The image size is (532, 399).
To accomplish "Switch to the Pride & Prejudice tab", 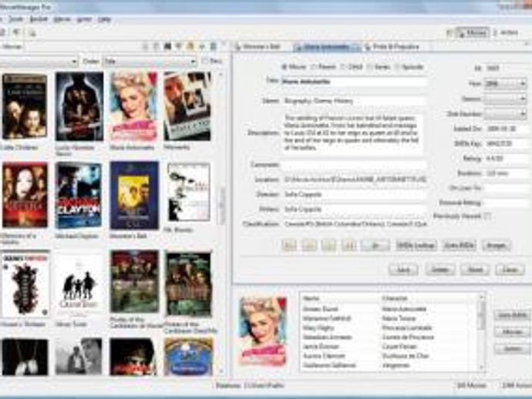I will (x=393, y=47).
